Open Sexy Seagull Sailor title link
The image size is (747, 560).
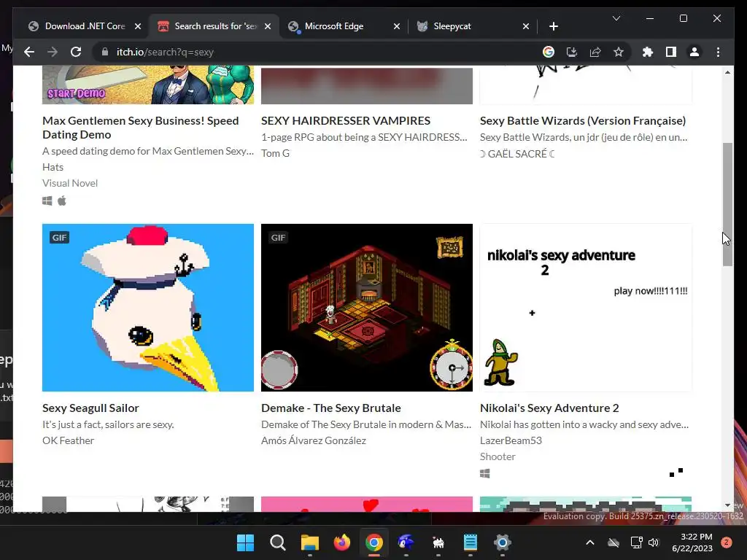tap(90, 408)
